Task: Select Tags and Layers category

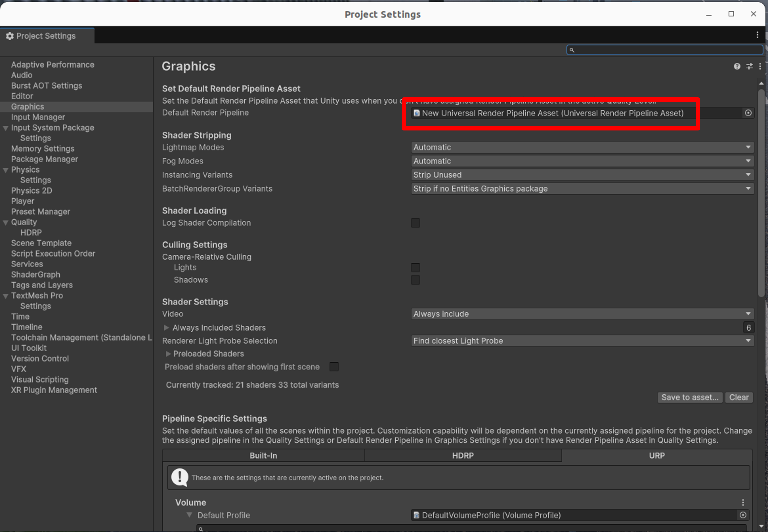Action: click(42, 285)
